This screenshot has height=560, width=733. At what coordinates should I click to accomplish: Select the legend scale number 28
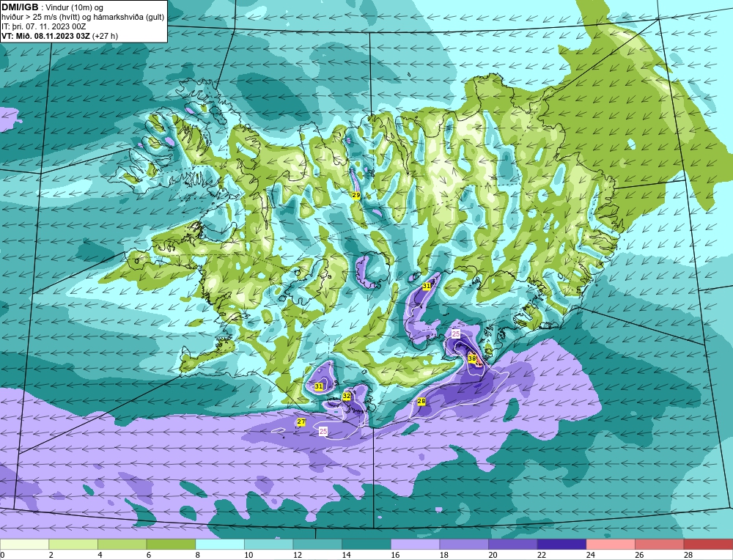688,556
